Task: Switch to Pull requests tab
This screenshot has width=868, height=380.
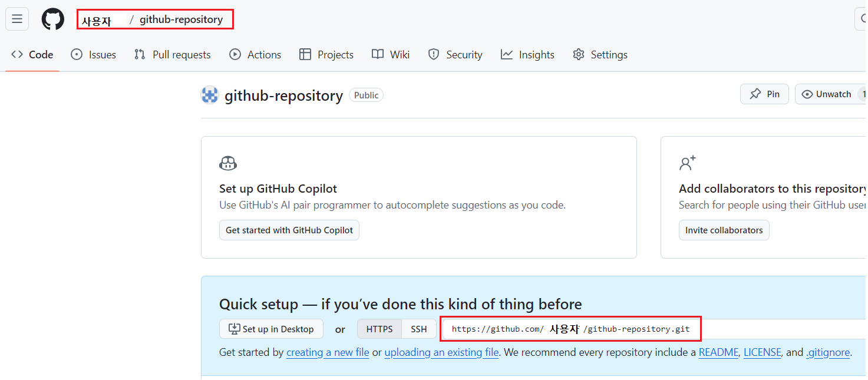Action: click(172, 55)
